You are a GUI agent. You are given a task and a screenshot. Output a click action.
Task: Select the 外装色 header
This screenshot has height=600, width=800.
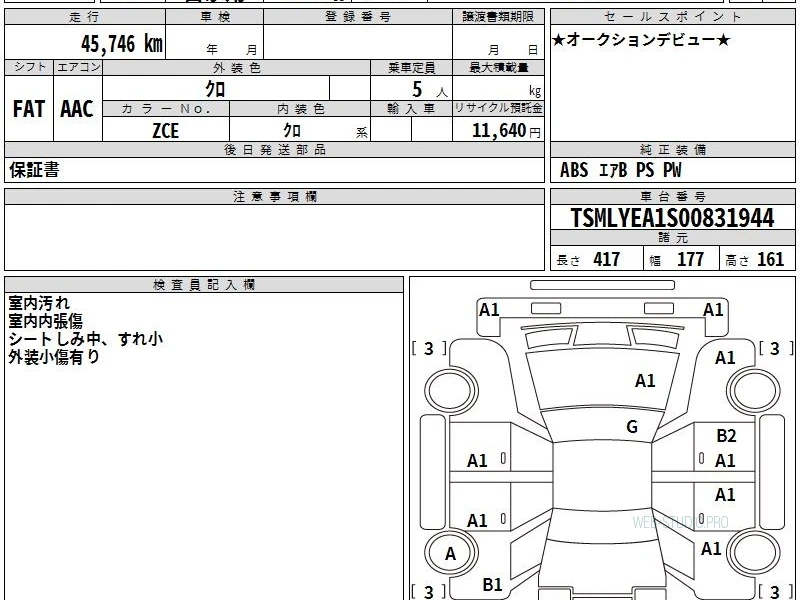coord(236,67)
